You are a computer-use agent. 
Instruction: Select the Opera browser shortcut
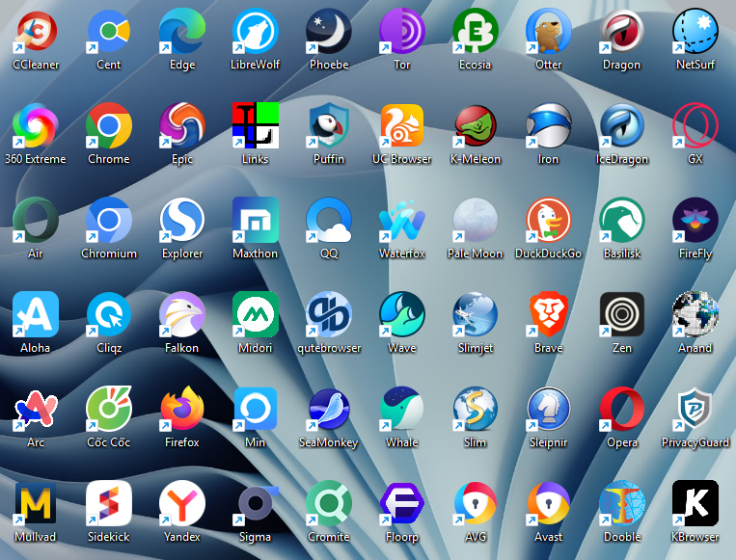tap(622, 409)
